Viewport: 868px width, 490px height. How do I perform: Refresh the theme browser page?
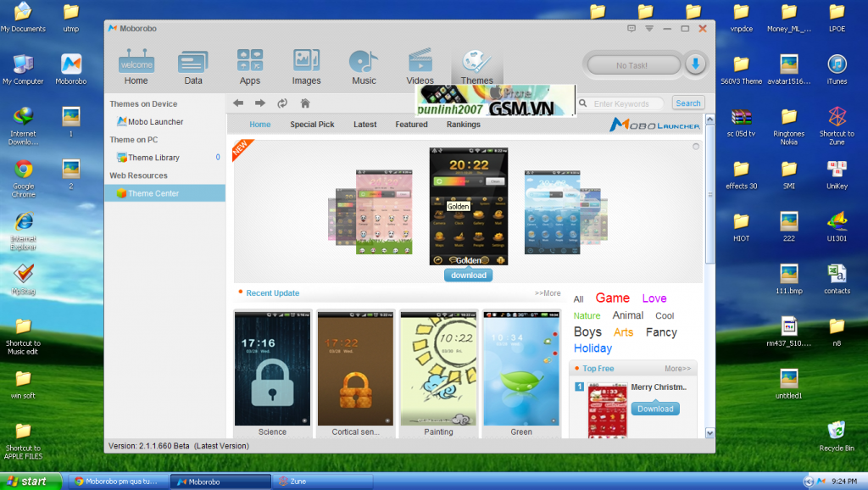tap(281, 103)
